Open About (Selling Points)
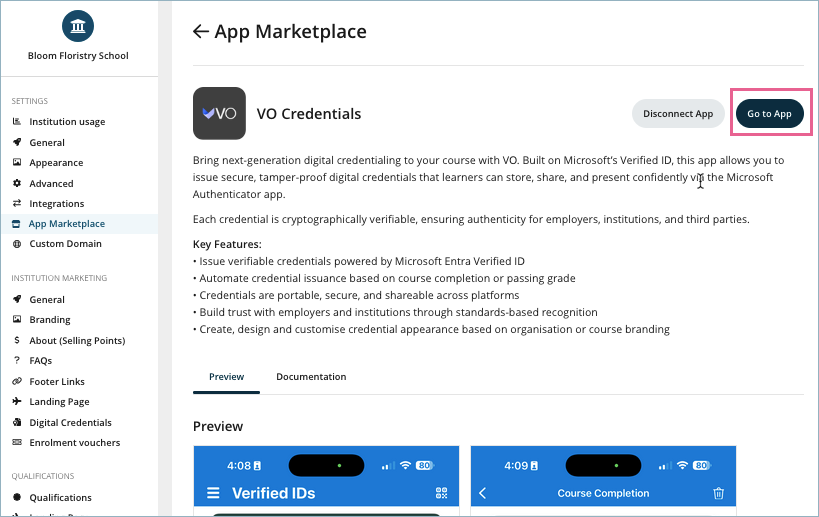 click(x=79, y=340)
